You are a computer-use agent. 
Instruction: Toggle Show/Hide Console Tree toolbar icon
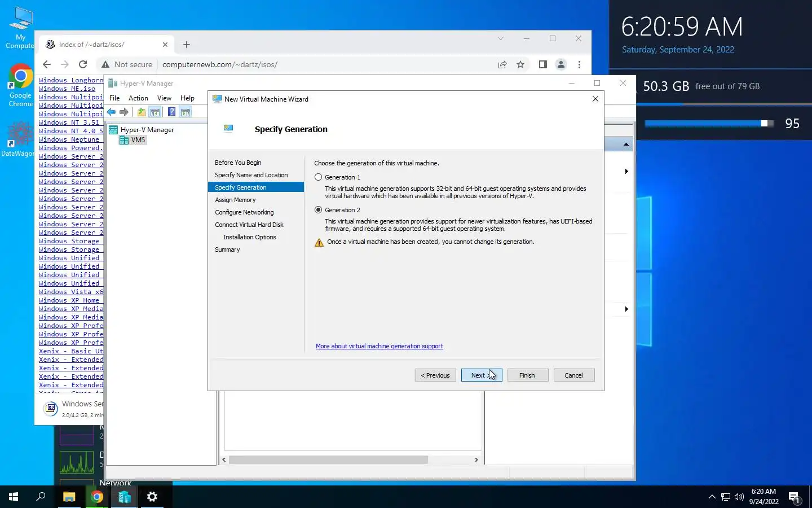[x=155, y=112]
